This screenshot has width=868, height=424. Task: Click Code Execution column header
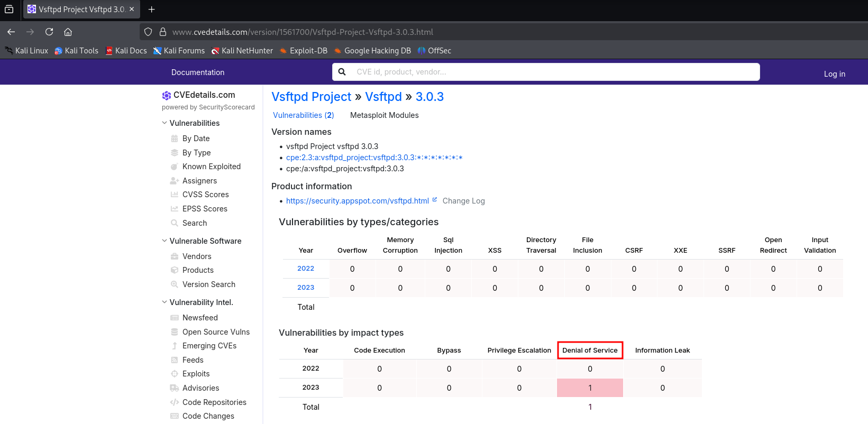point(379,351)
